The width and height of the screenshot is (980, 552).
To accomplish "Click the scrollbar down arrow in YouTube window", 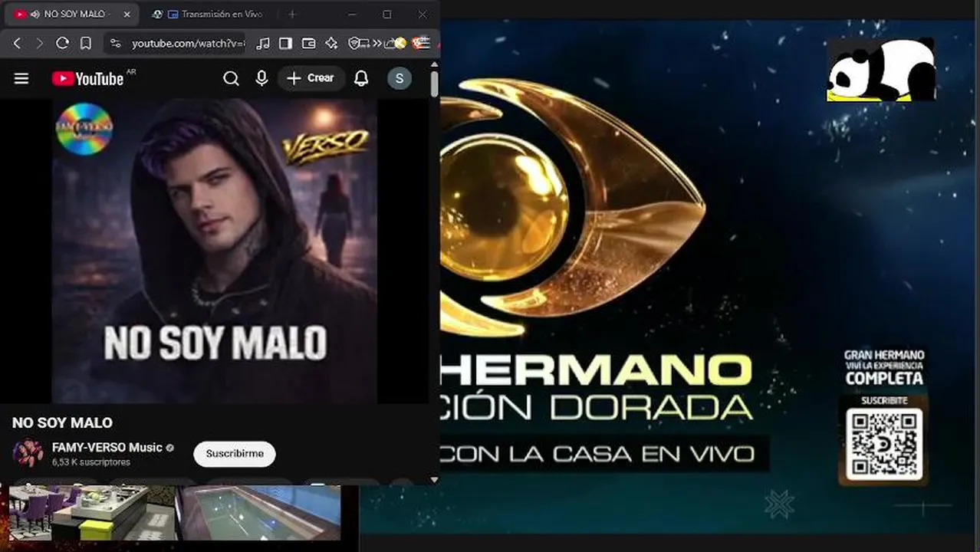I will [x=434, y=479].
